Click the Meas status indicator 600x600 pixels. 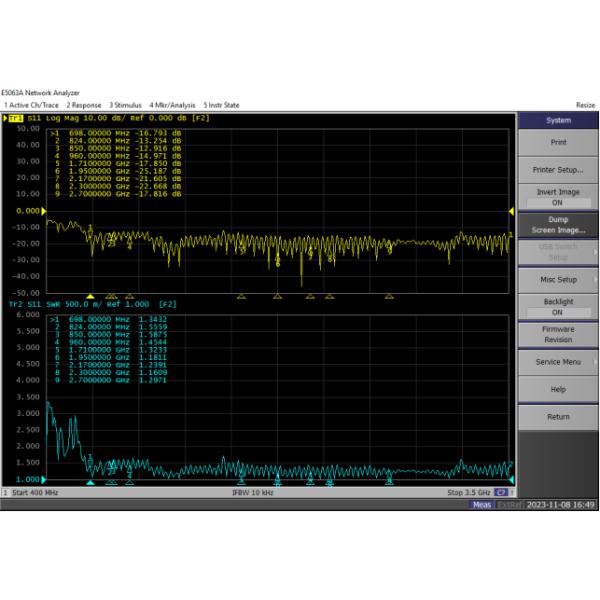pyautogui.click(x=483, y=505)
